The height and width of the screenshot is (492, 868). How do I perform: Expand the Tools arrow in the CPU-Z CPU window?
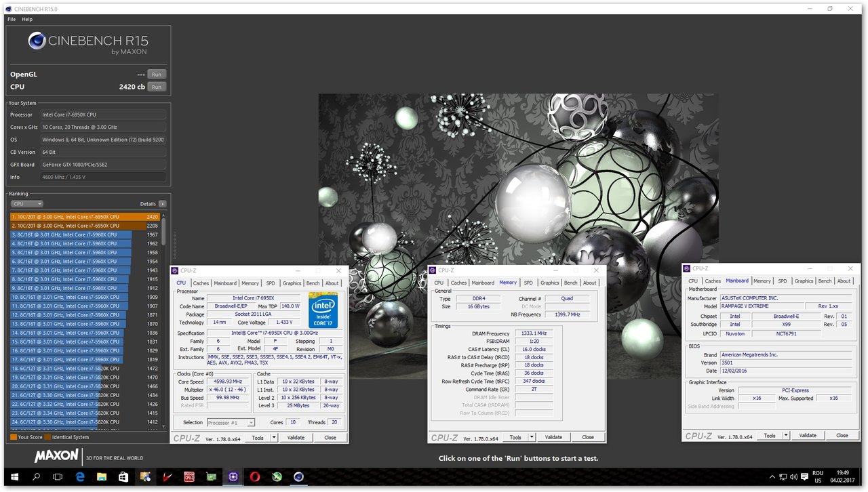[x=274, y=438]
